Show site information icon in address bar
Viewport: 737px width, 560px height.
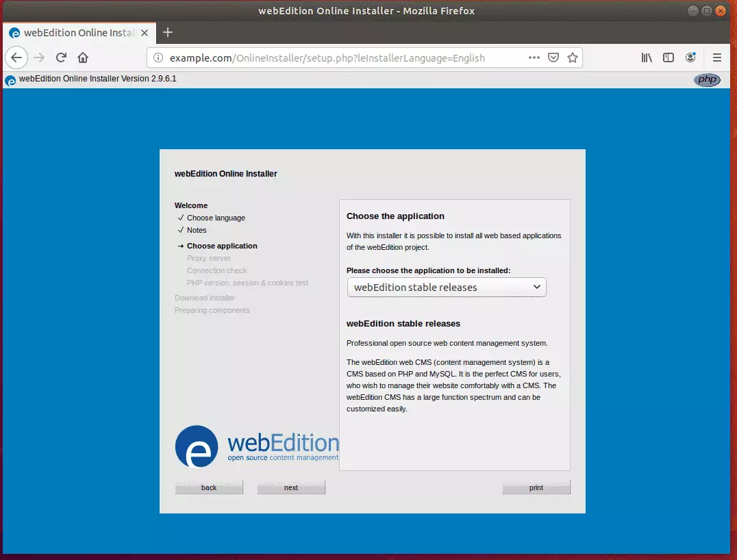point(158,58)
